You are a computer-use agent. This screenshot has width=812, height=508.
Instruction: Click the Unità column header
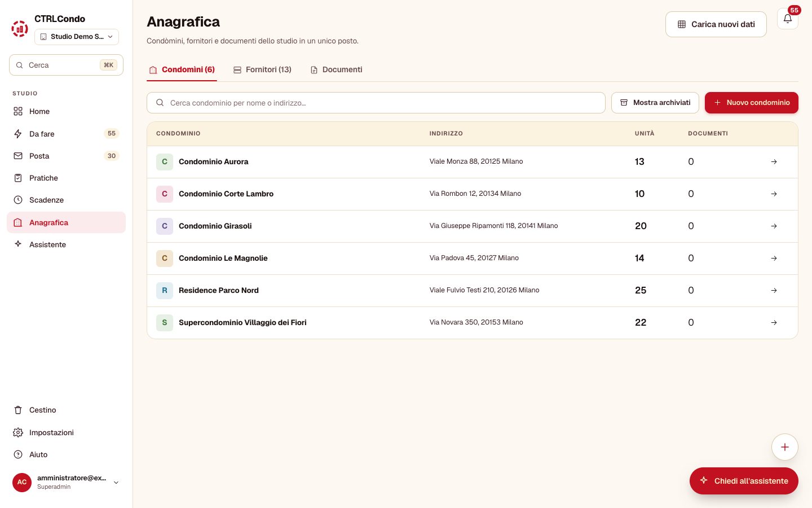click(645, 134)
